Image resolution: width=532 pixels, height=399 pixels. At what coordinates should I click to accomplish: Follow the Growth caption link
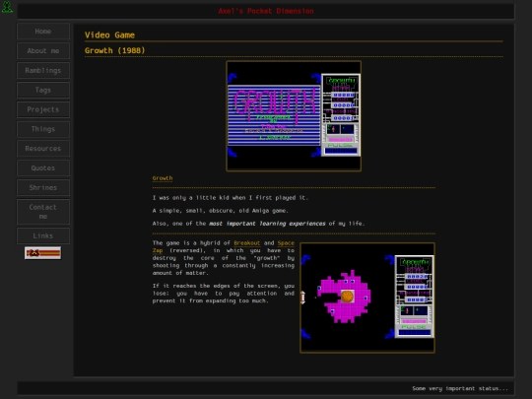[x=163, y=178]
